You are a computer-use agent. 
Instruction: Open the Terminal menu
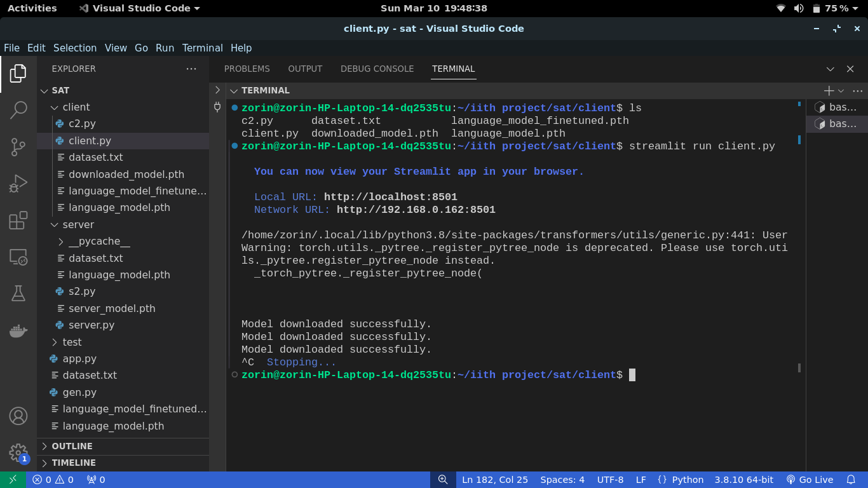coord(202,48)
